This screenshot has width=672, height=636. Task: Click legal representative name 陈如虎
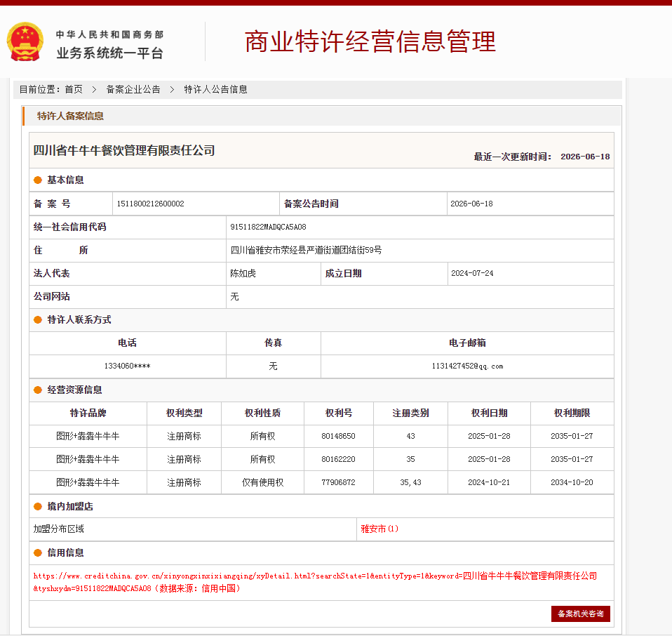(x=243, y=273)
